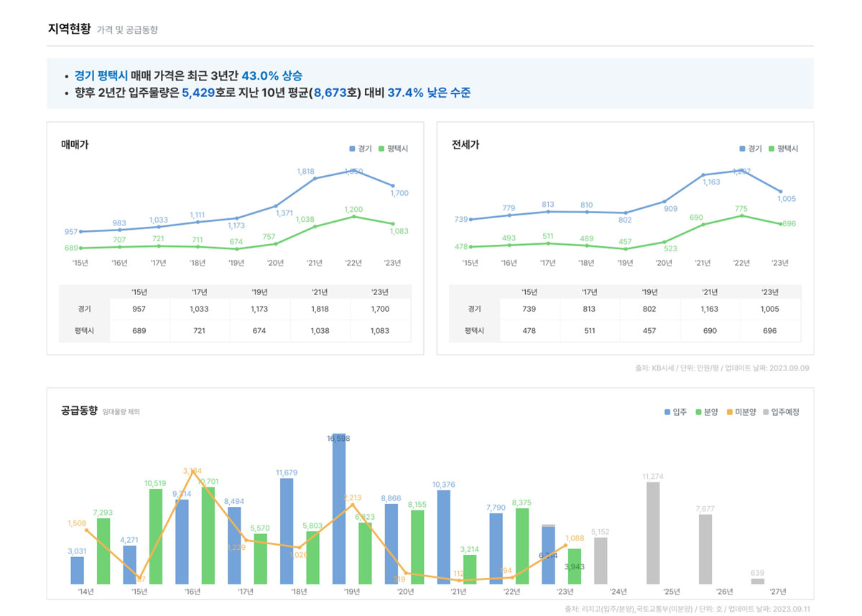Select the 입주 legend item in 공급동향
The height and width of the screenshot is (616, 862).
point(675,412)
